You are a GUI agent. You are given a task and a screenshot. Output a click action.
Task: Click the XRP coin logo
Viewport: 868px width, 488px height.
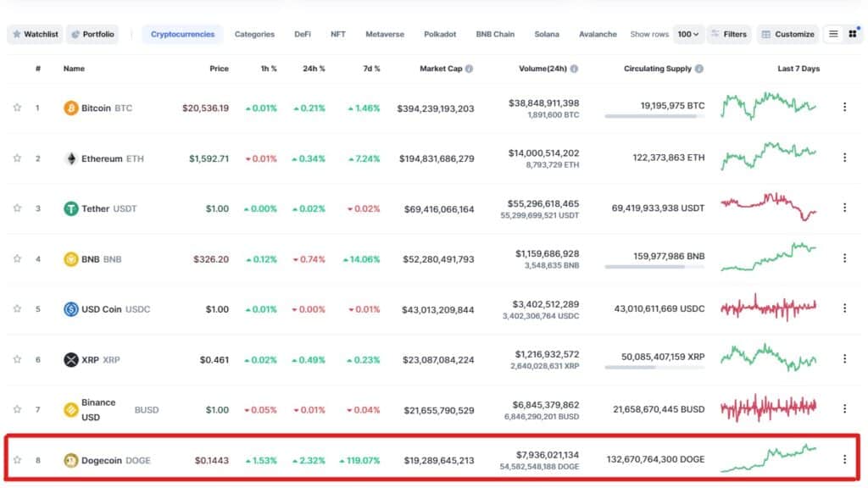[x=71, y=359]
